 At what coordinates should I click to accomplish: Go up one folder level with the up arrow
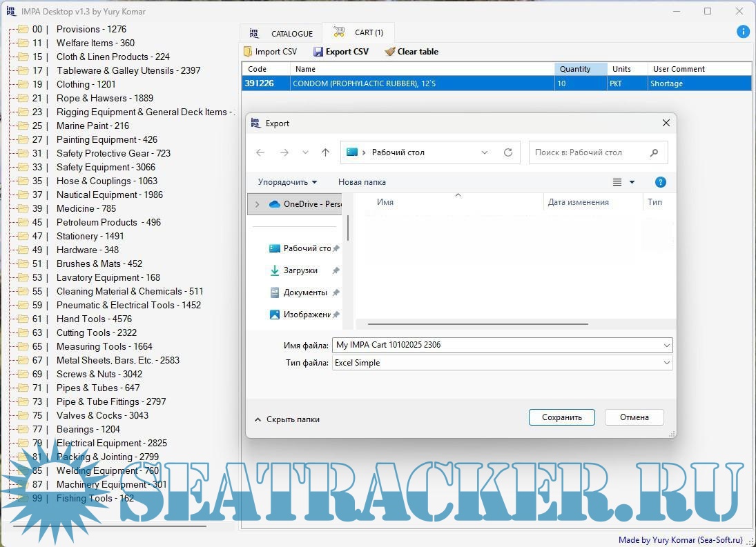click(x=325, y=152)
